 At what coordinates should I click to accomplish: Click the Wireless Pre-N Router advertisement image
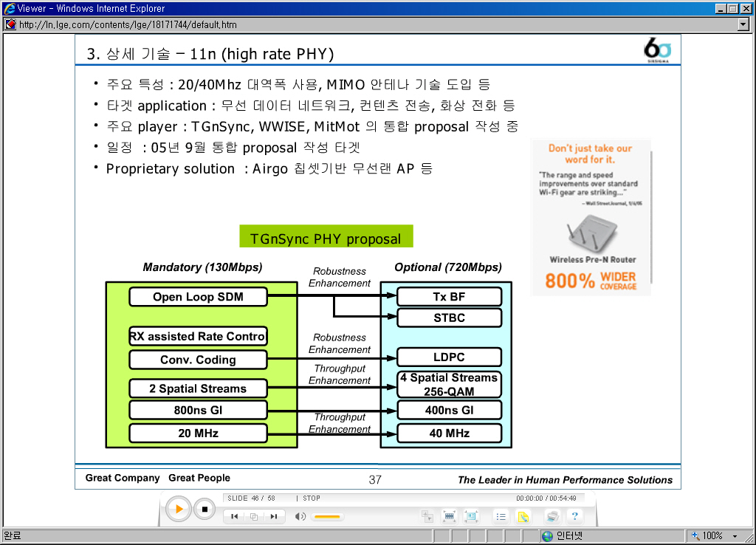591,218
